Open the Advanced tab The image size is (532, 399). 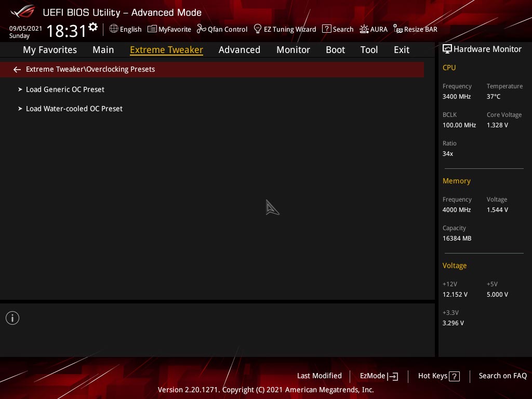(240, 50)
